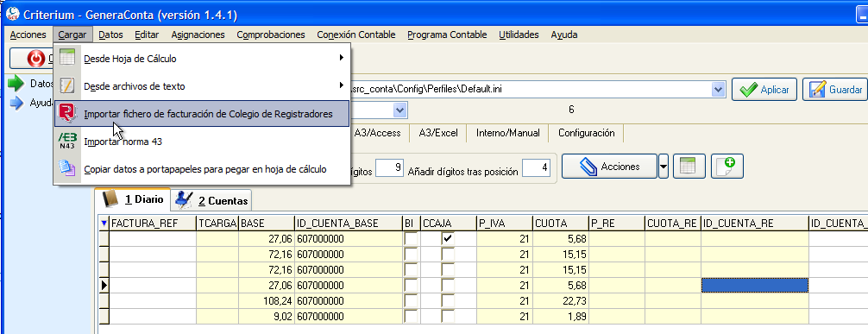Viewport: 868px width, 334px height.
Task: Click the BASE cell 108,24
Action: (x=267, y=301)
